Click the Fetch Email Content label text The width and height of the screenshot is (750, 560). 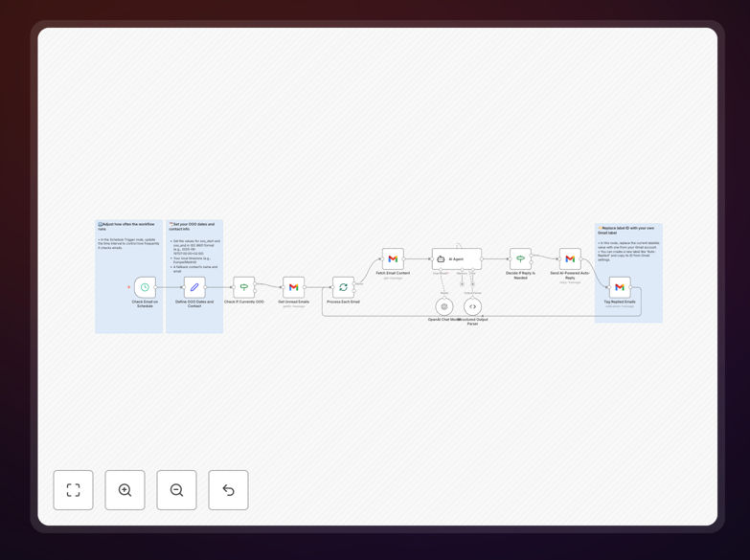(x=393, y=273)
